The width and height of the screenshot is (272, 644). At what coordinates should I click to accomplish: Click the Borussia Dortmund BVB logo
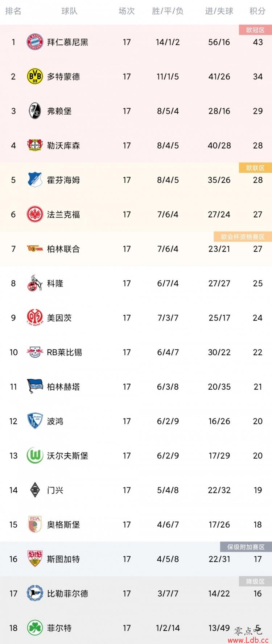35,76
